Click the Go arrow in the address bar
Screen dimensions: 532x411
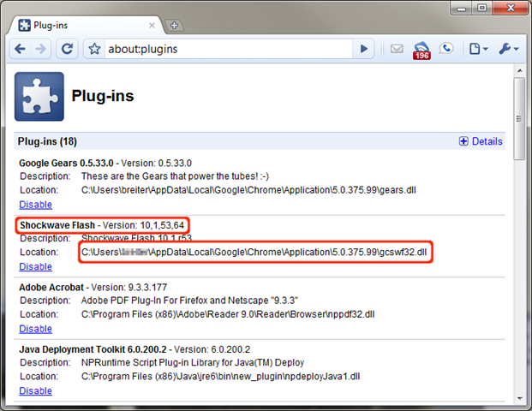(x=364, y=49)
